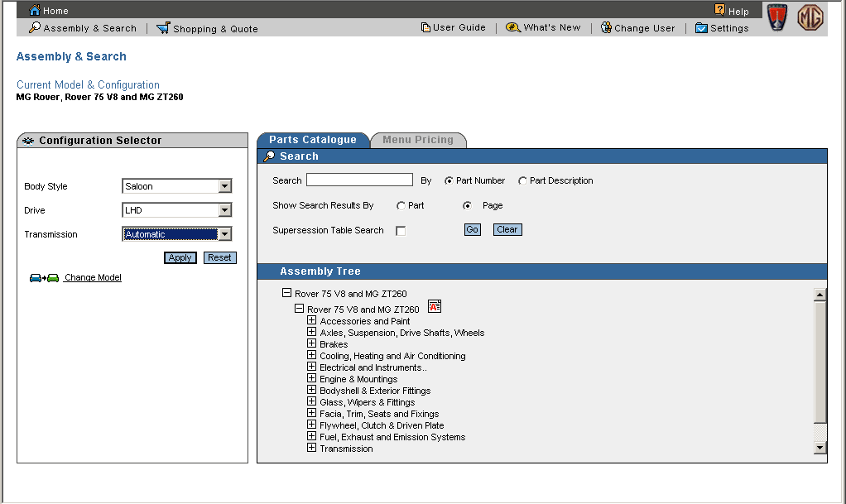Open the Transmission dropdown
The height and width of the screenshot is (504, 846).
tap(225, 233)
